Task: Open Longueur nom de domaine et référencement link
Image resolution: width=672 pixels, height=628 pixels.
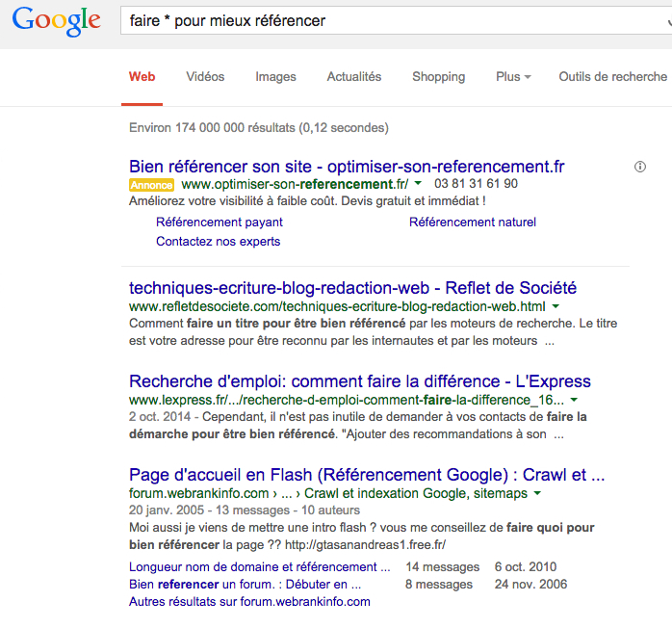Action: coord(259,566)
